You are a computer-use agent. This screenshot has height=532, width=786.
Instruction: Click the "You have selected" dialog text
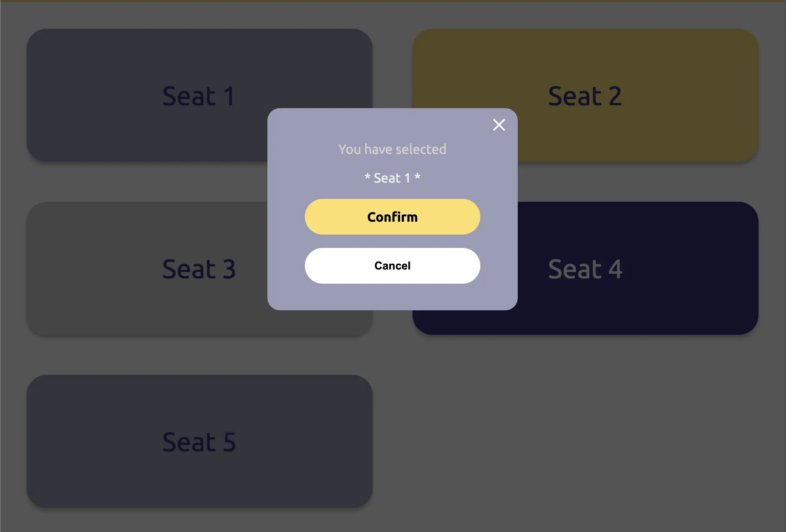[392, 149]
